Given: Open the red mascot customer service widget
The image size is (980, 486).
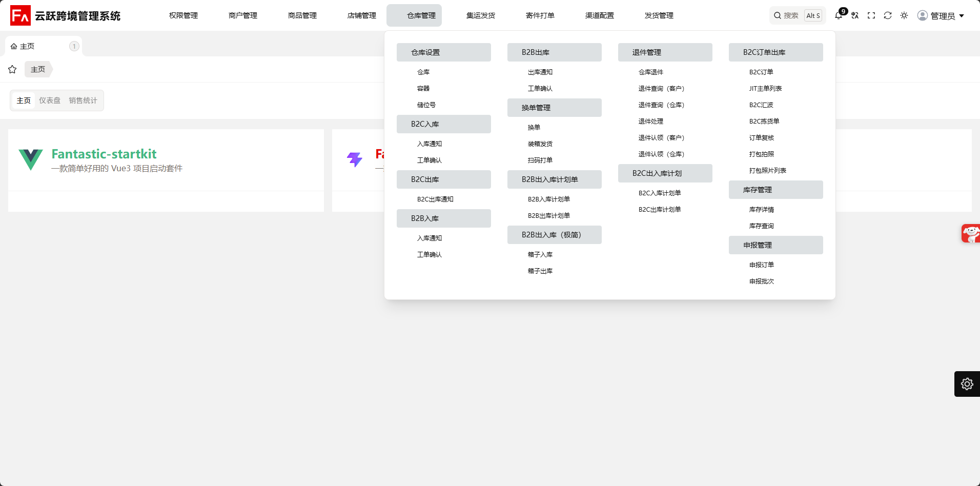Looking at the screenshot, I should [x=971, y=234].
